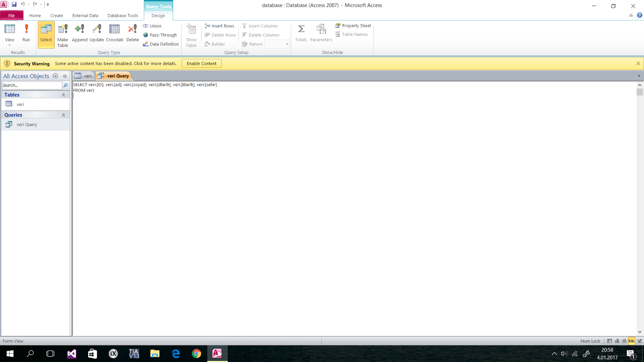Click the navigation Search box
The image size is (644, 362).
[32, 85]
